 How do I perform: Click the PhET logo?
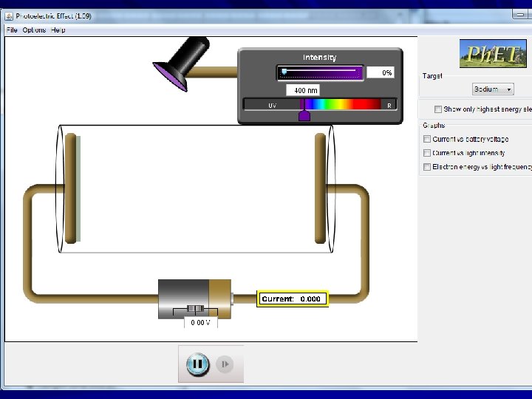[x=494, y=54]
